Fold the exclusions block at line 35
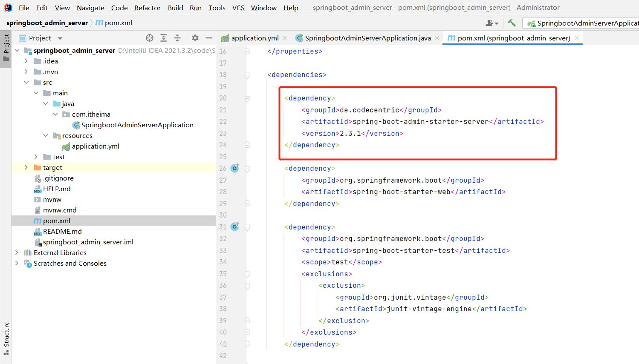 pos(247,274)
